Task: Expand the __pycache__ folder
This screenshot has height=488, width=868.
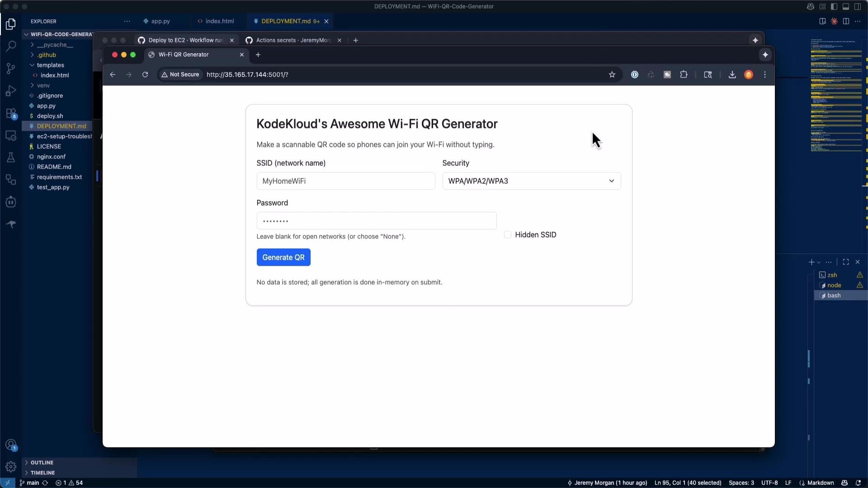Action: click(57, 45)
